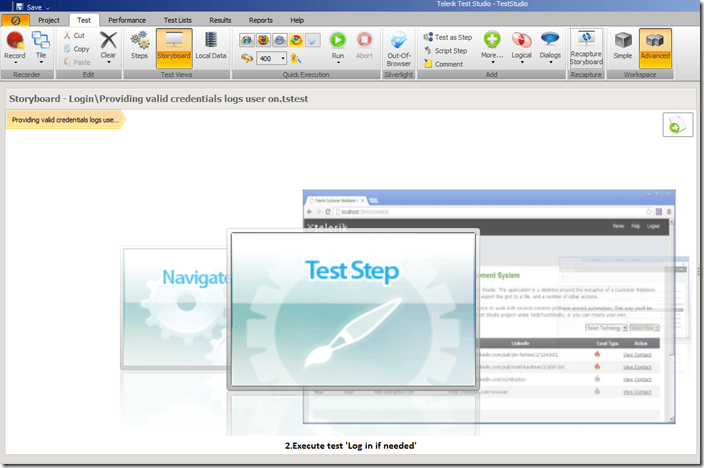
Task: Toggle the Advanced workspace mode
Action: [655, 48]
